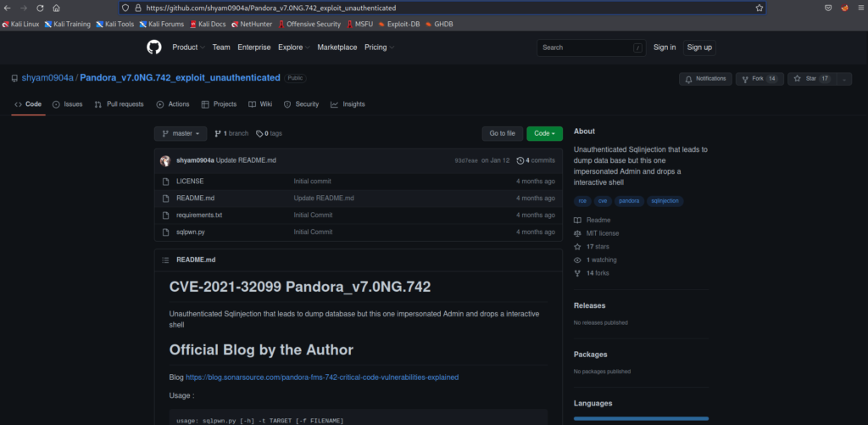Bookmark this page with the star icon
The image size is (868, 425).
[759, 8]
